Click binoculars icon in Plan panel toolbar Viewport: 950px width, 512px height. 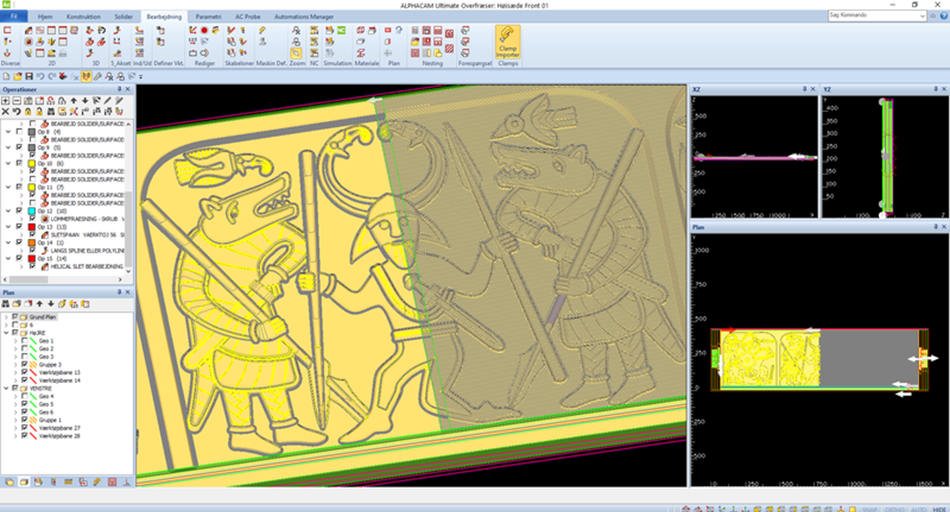point(5,304)
